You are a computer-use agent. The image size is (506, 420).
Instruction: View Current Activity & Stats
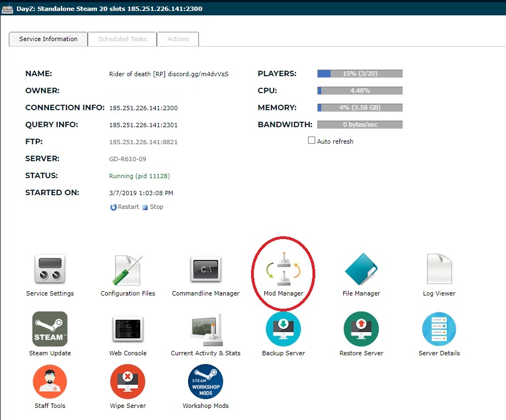[206, 329]
